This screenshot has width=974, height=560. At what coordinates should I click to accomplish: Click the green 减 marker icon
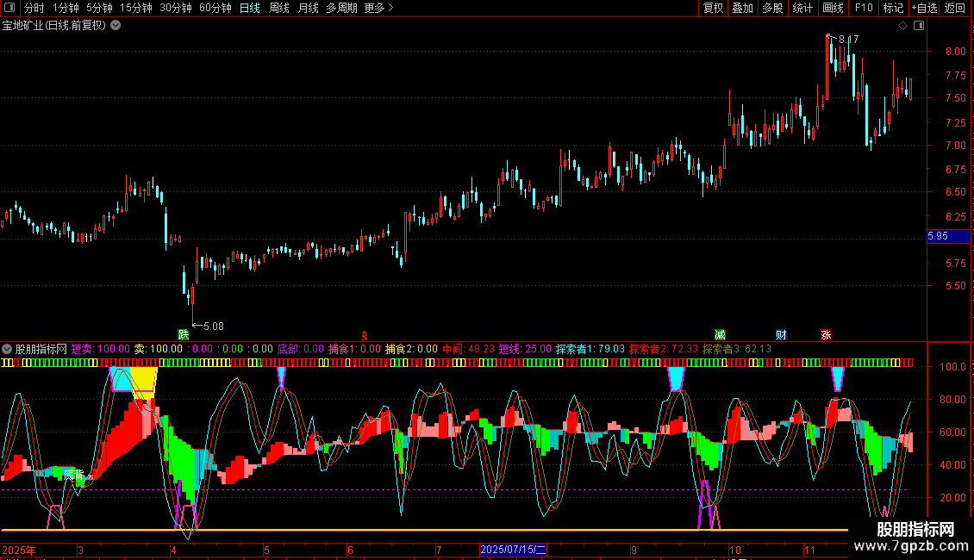coord(720,334)
